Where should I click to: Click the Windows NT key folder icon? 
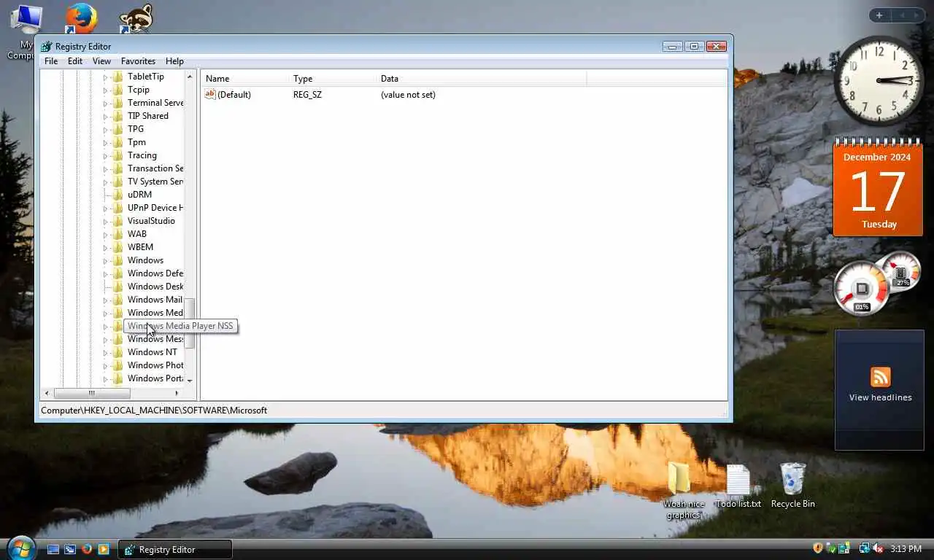click(x=117, y=352)
